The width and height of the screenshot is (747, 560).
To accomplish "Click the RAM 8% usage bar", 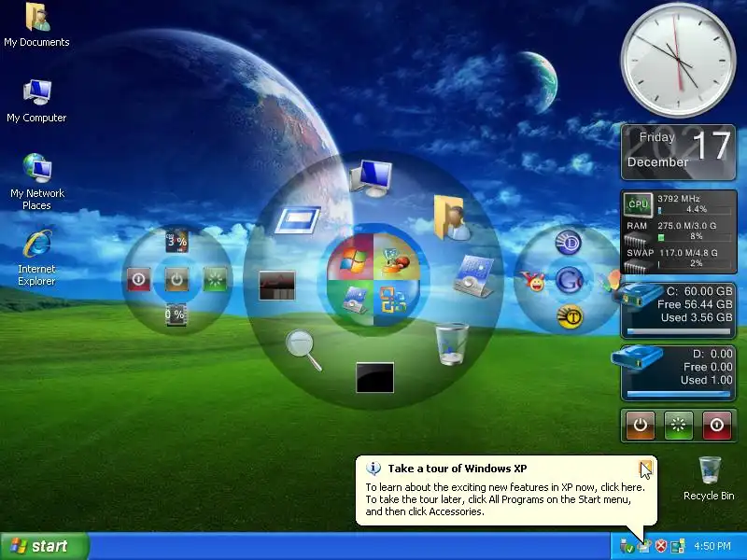I will 694,237.
